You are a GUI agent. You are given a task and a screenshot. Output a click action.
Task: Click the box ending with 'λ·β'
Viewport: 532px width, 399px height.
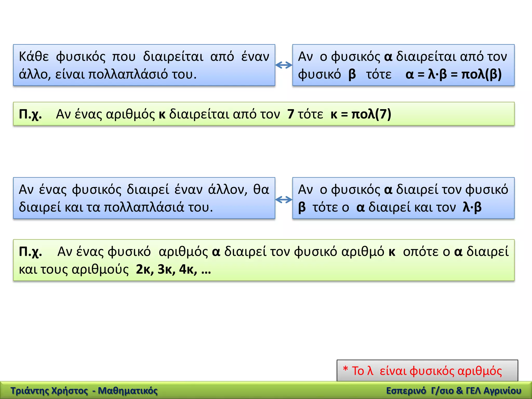tap(403, 198)
